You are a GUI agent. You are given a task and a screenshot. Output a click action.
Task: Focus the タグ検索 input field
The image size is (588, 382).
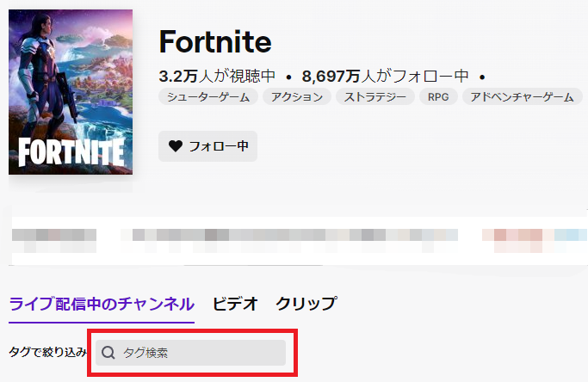(198, 353)
